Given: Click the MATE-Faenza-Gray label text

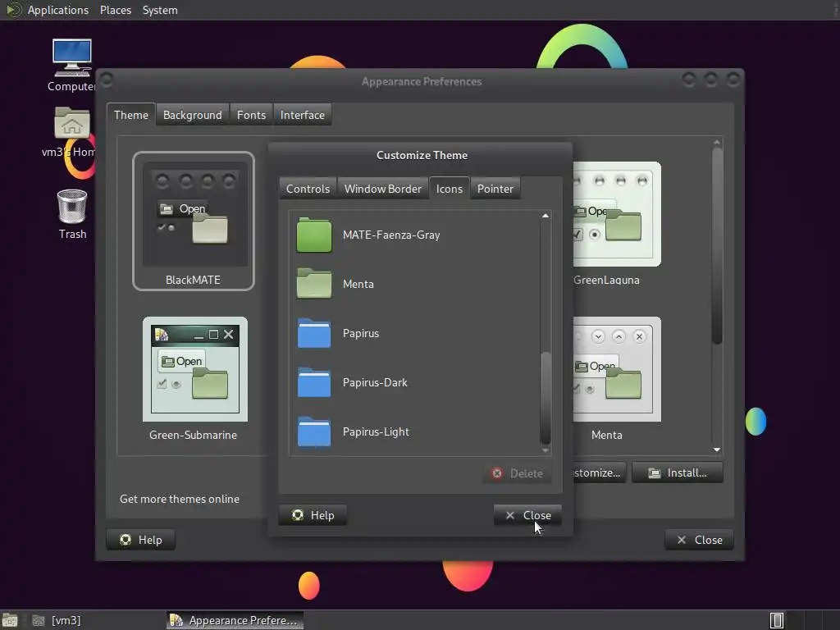Looking at the screenshot, I should [391, 235].
